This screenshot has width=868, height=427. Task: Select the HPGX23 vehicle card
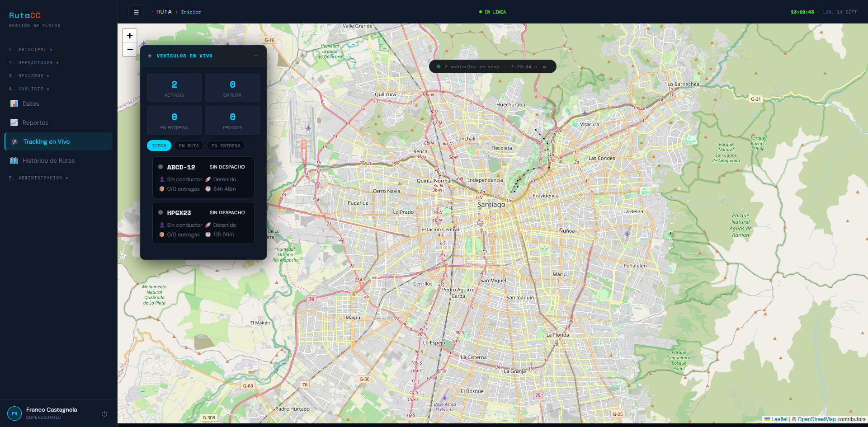point(203,223)
